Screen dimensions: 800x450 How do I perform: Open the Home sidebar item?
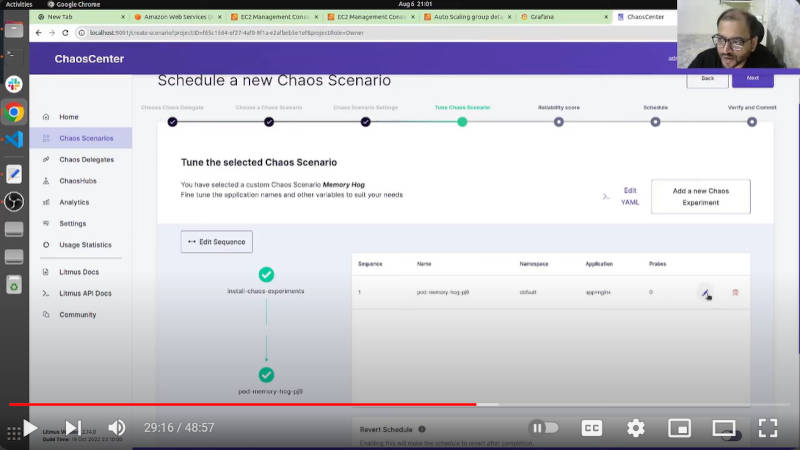[68, 117]
